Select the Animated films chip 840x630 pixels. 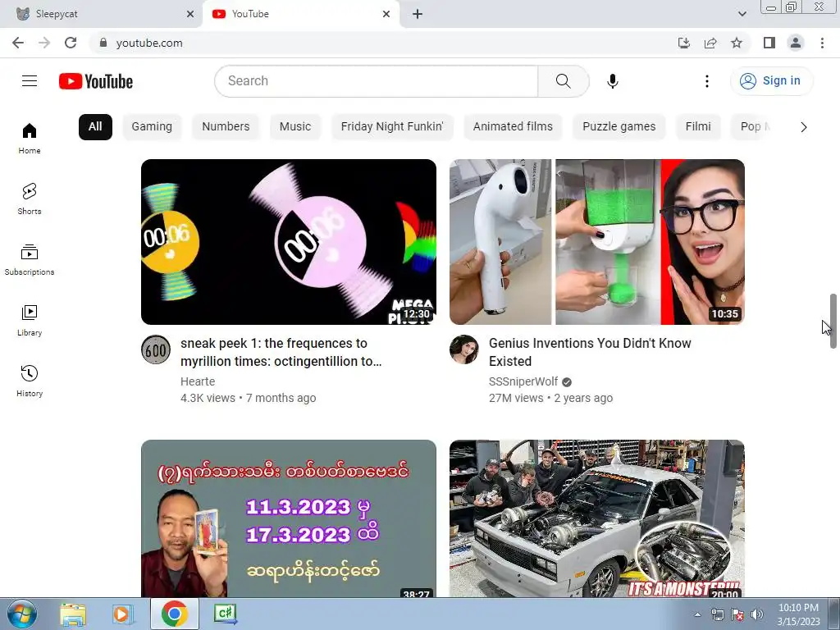click(x=513, y=127)
